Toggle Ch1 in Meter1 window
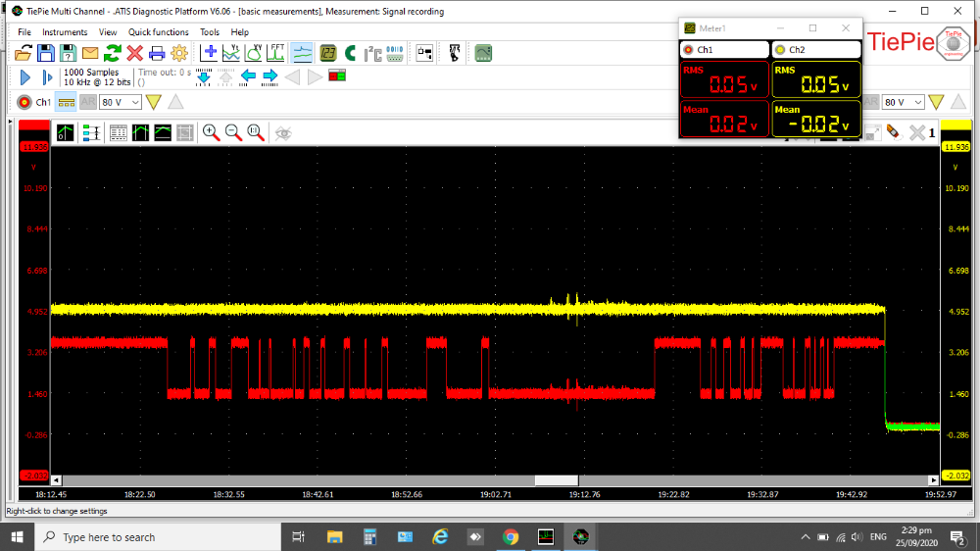Viewport: 980px width, 551px height. click(x=724, y=49)
